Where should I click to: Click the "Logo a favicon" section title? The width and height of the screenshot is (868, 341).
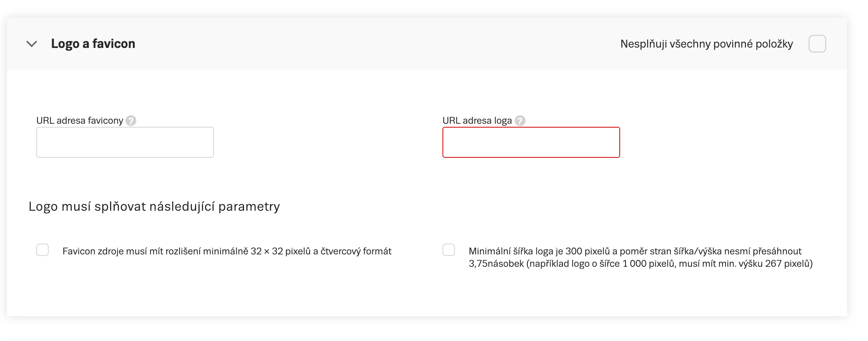pyautogui.click(x=93, y=44)
